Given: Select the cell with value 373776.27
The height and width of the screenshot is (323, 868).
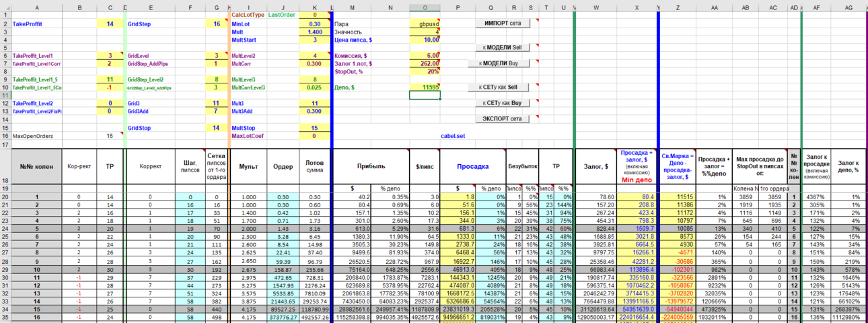Looking at the screenshot, I should click(283, 316).
